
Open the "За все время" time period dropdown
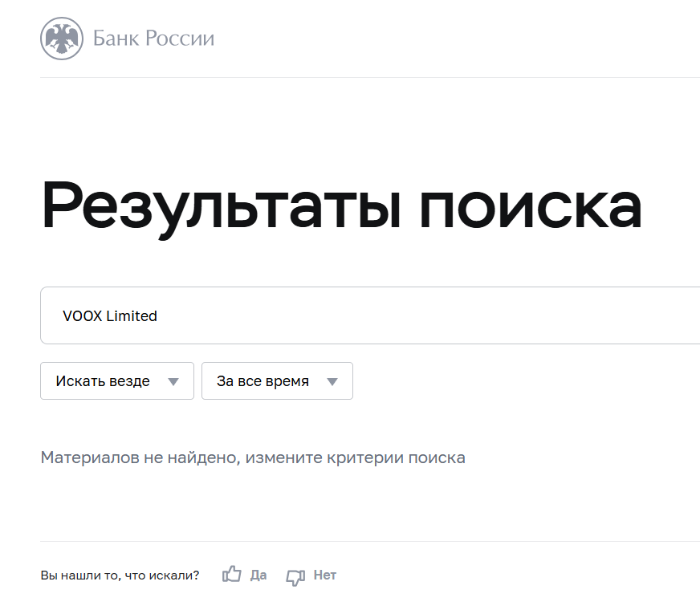[x=277, y=380]
